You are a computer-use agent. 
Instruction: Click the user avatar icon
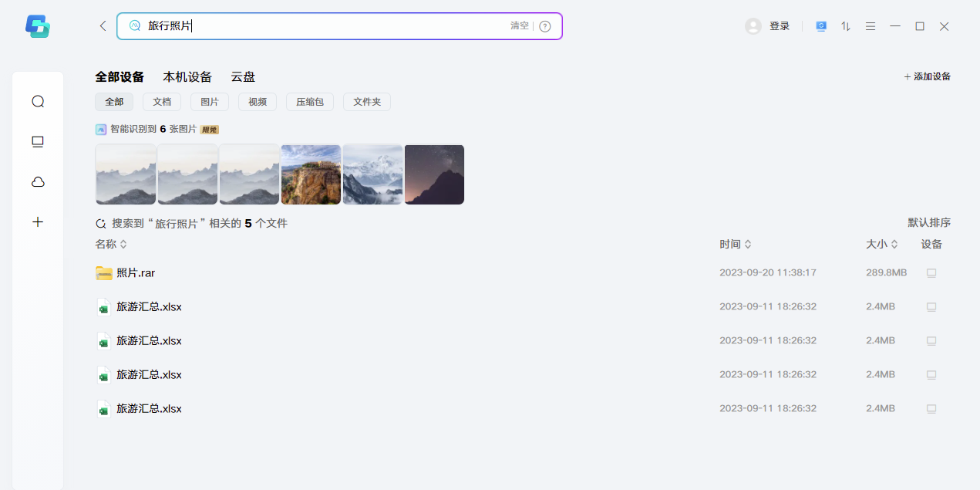[x=753, y=26]
